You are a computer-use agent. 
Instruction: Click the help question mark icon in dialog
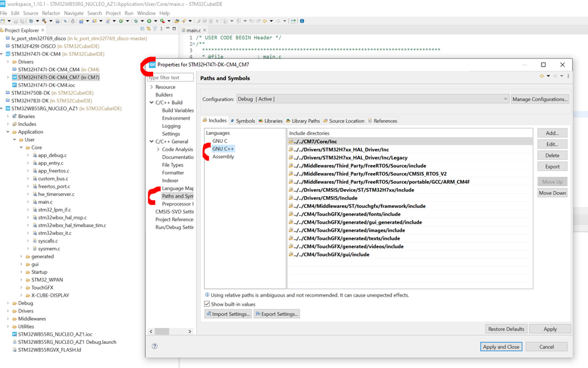[x=154, y=346]
